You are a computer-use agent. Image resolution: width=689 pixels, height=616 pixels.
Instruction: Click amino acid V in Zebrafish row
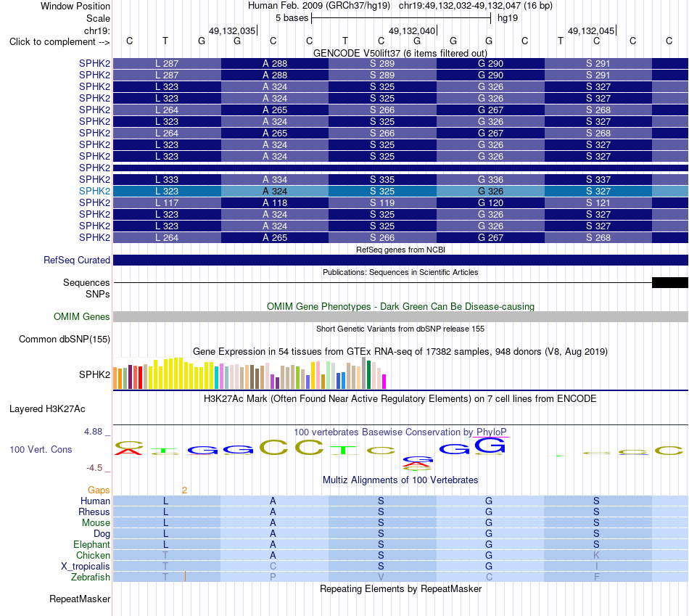tap(381, 578)
